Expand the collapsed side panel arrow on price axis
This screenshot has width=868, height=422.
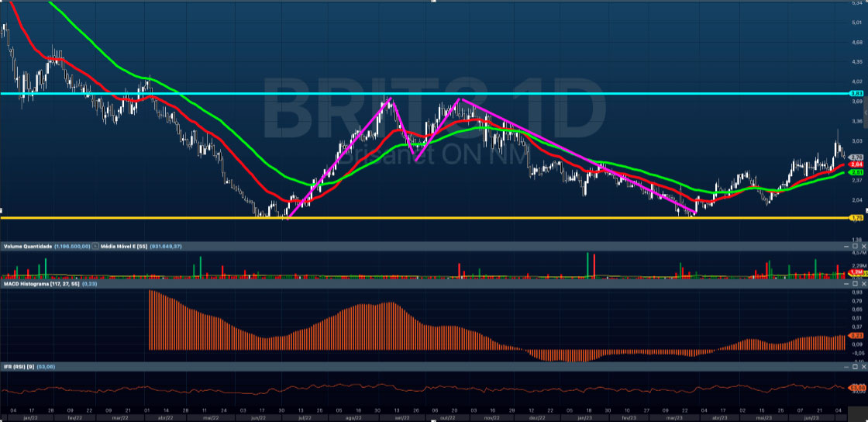pos(866,112)
